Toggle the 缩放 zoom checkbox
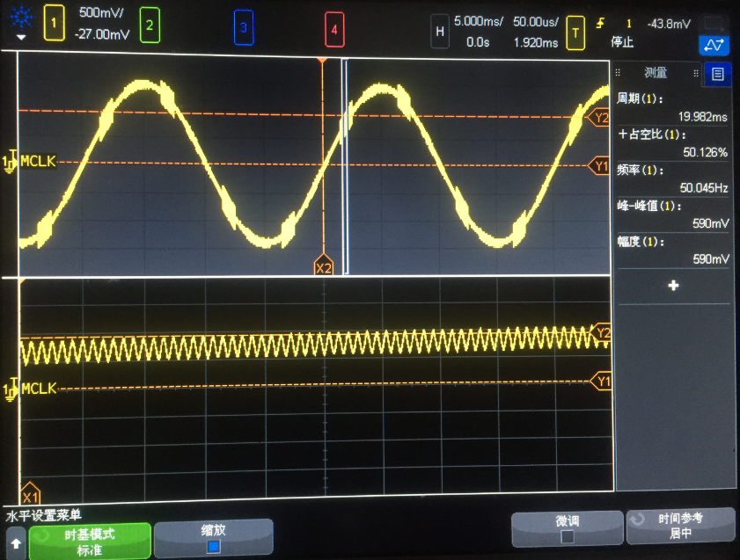The height and width of the screenshot is (560, 740). pyautogui.click(x=213, y=546)
